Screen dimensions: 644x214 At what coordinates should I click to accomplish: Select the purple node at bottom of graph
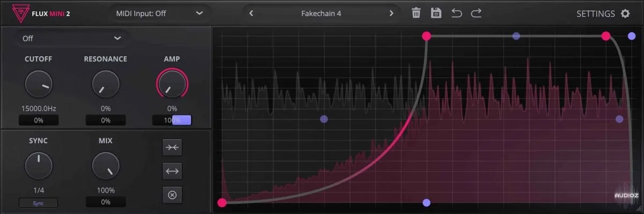426,203
